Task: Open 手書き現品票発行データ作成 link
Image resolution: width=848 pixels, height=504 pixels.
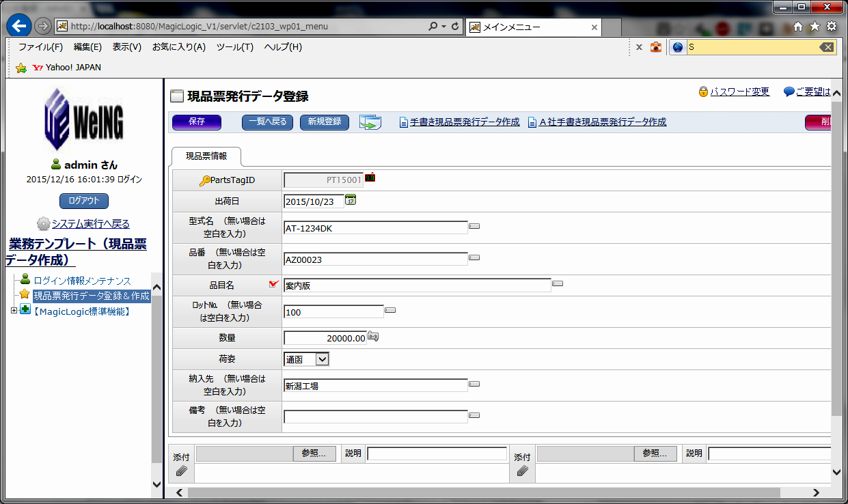Action: click(464, 122)
